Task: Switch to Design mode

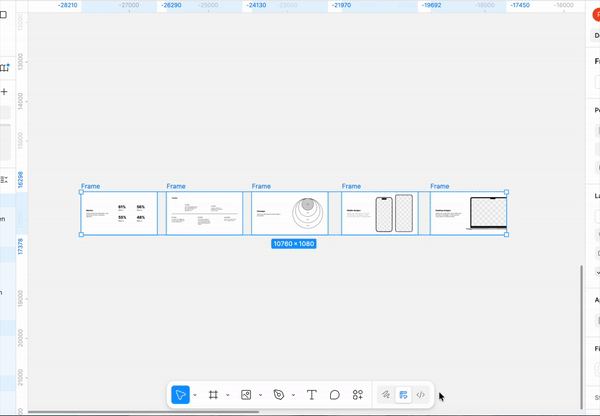Action: point(403,395)
